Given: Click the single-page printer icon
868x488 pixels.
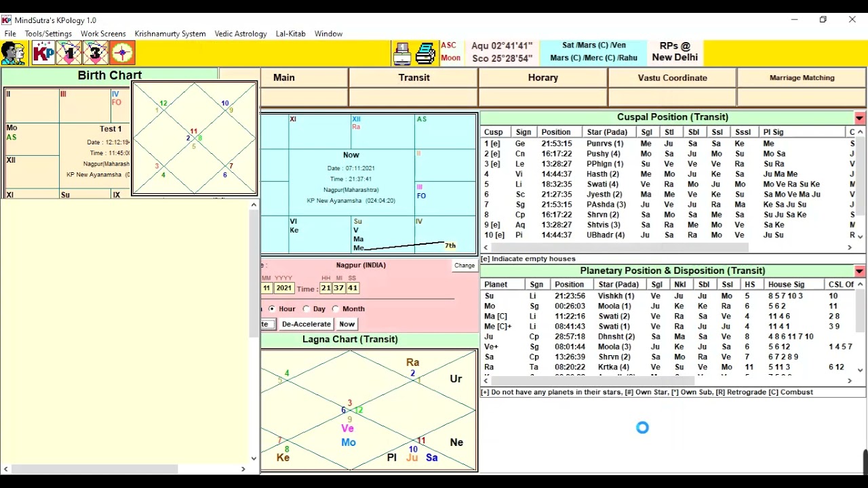Looking at the screenshot, I should (x=402, y=53).
